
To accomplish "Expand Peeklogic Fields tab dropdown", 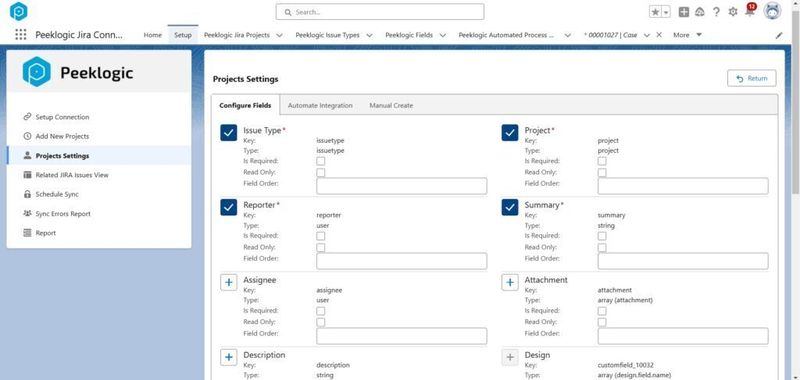I will coord(442,35).
